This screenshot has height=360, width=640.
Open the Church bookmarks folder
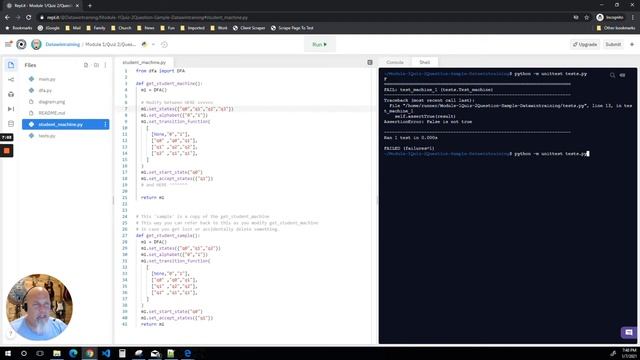[x=121, y=28]
